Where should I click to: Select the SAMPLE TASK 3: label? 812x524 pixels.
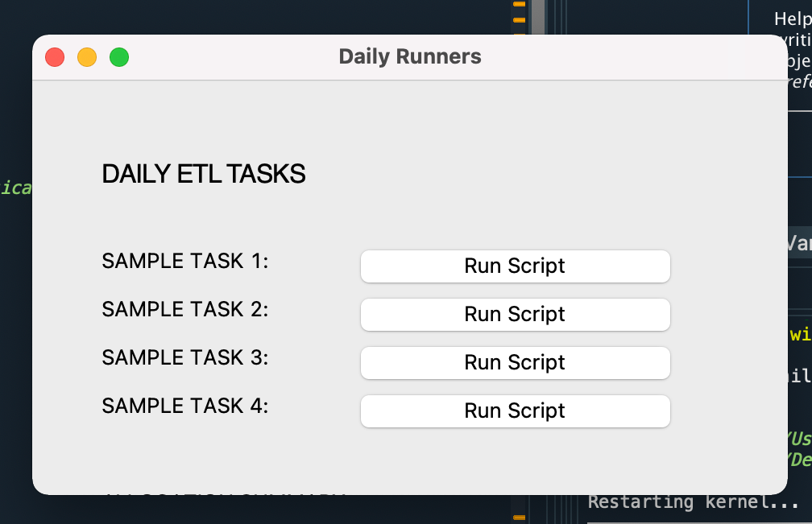(185, 357)
